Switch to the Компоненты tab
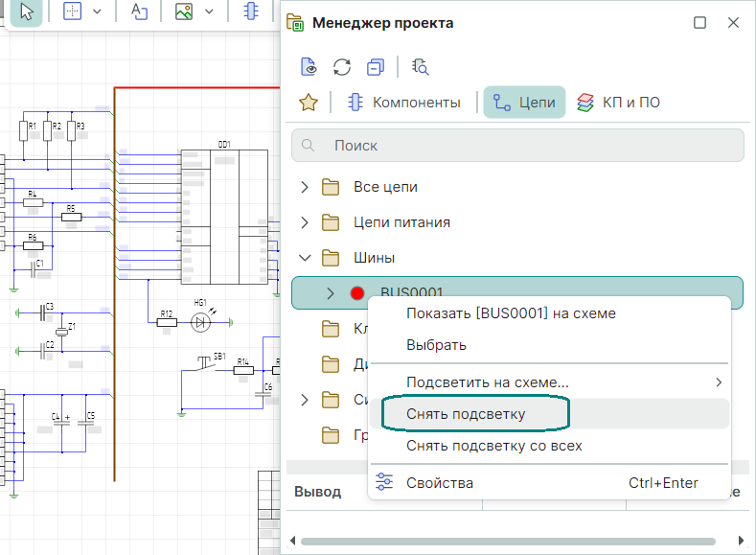Viewport: 756px width, 555px height. [x=403, y=103]
